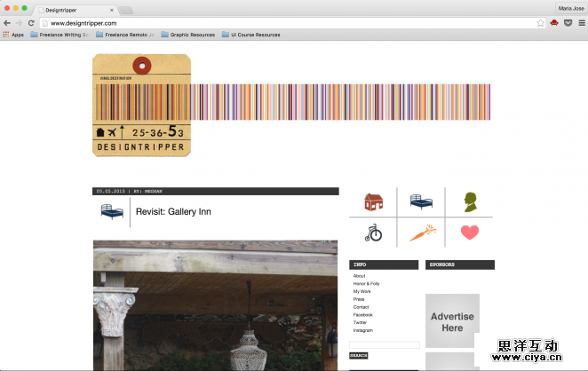The width and height of the screenshot is (588, 371).
Task: Click the INFO section header
Action: click(x=384, y=264)
